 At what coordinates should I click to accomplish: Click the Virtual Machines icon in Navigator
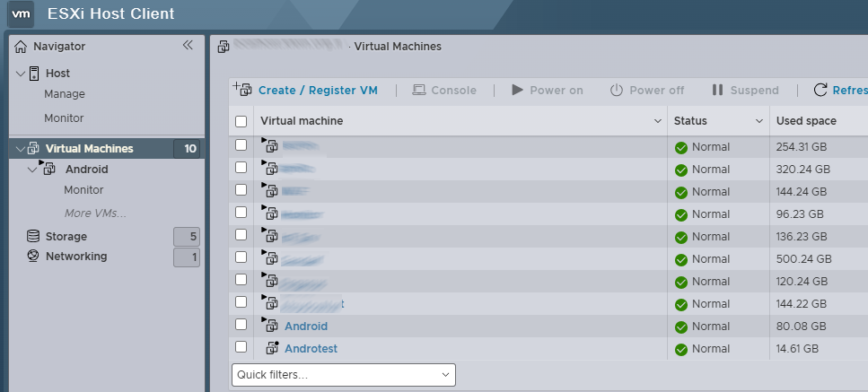(x=33, y=148)
